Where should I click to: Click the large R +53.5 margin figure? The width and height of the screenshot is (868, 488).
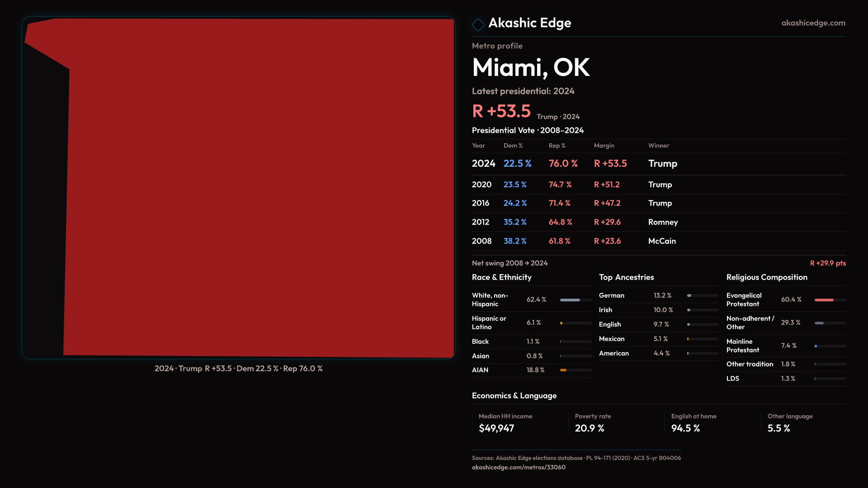pos(501,111)
